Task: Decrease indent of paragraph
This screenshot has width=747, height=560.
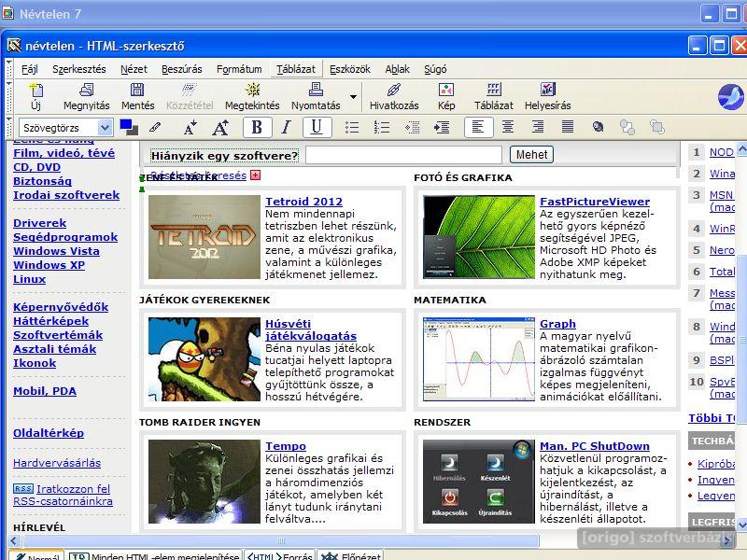Action: pyautogui.click(x=412, y=127)
